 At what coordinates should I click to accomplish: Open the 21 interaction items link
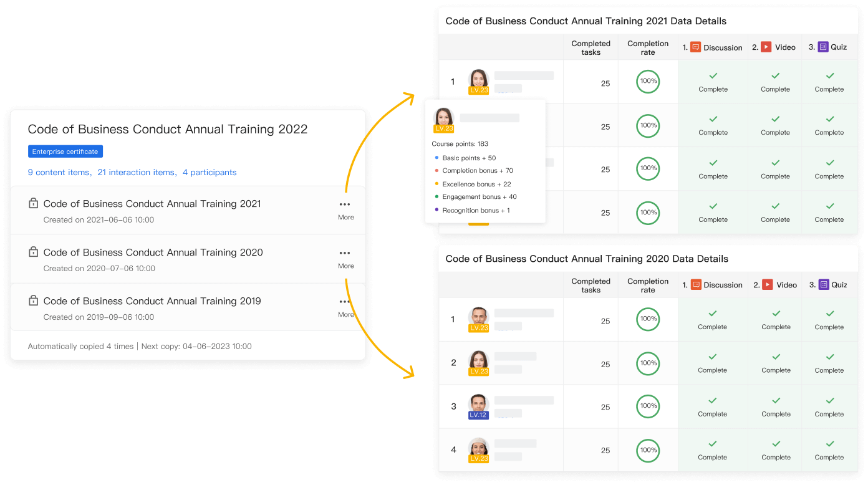136,173
